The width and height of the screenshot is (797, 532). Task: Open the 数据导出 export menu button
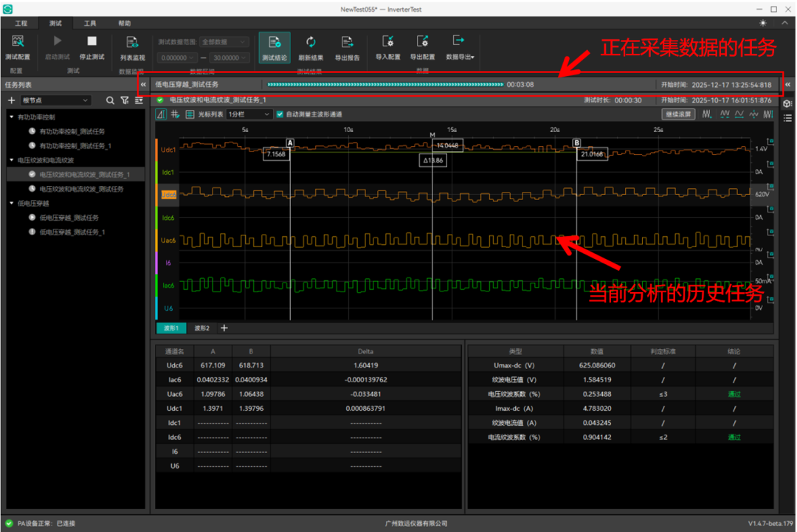point(460,46)
